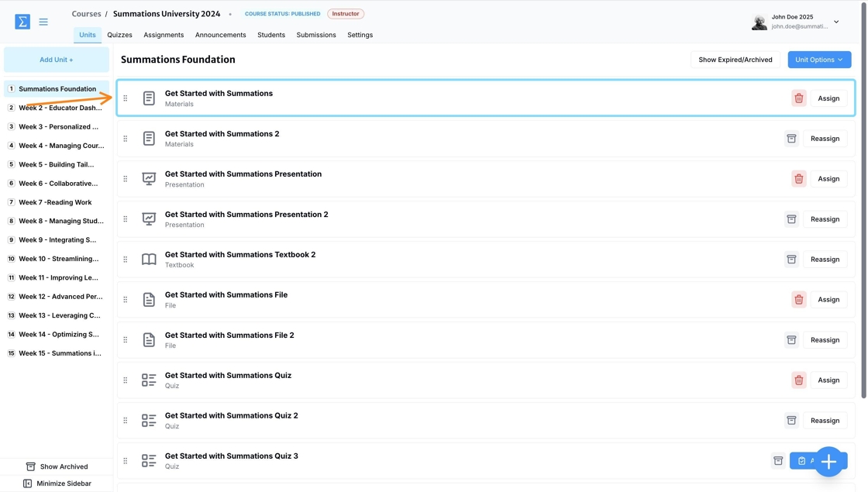The height and width of the screenshot is (492, 868).
Task: Click the page vertical scrollbar
Action: tap(863, 199)
